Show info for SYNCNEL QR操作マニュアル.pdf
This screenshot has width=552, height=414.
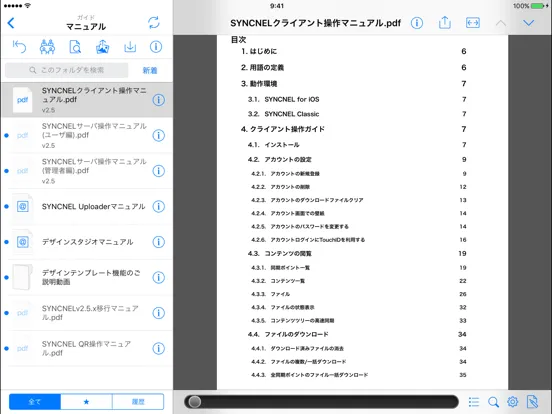[x=158, y=349]
